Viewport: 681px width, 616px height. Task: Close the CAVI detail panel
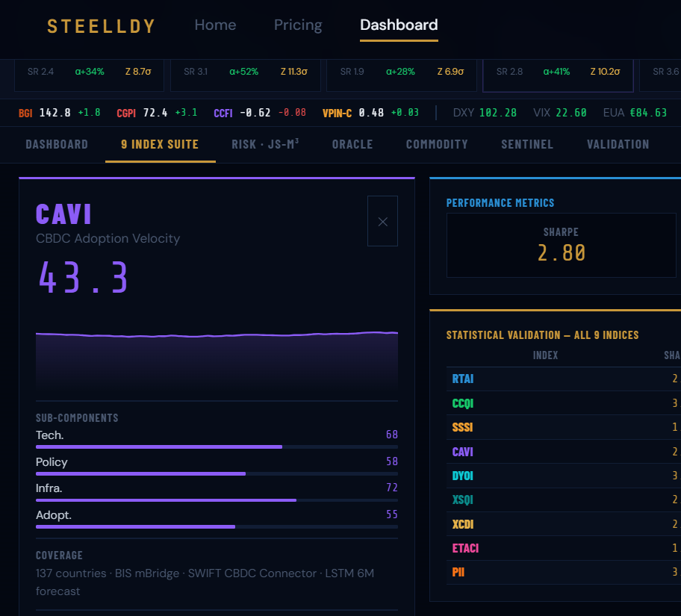coord(382,221)
